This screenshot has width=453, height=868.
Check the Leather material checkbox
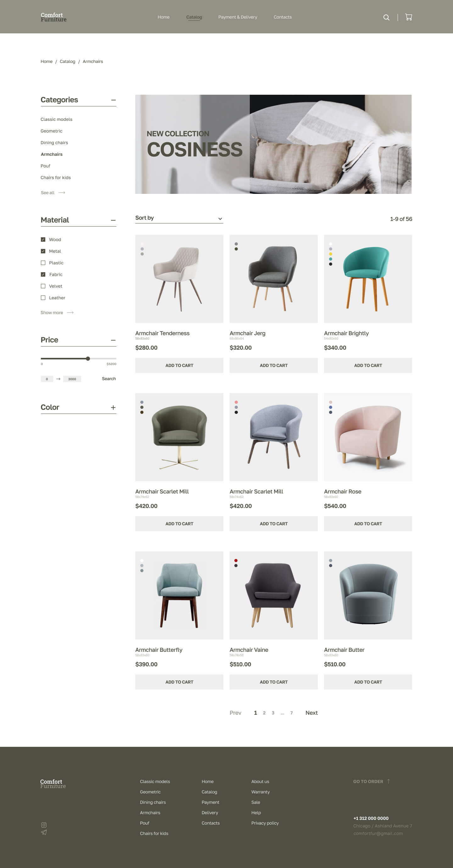43,298
